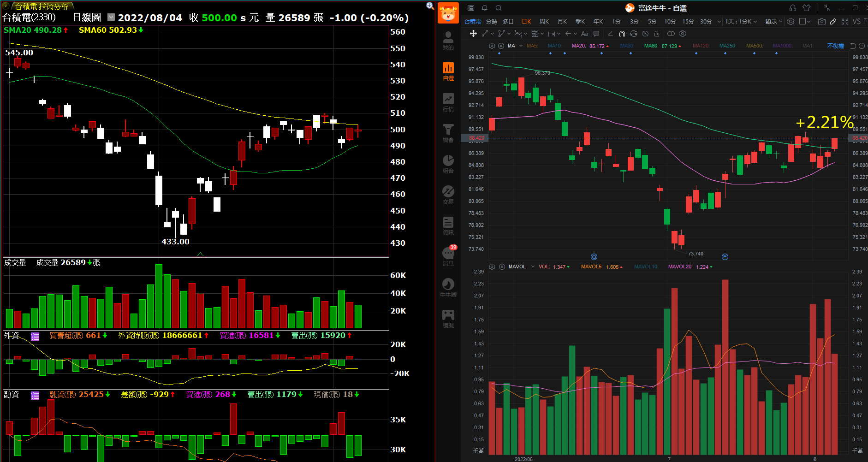
Task: Toggle the MA10 line
Action: 555,46
